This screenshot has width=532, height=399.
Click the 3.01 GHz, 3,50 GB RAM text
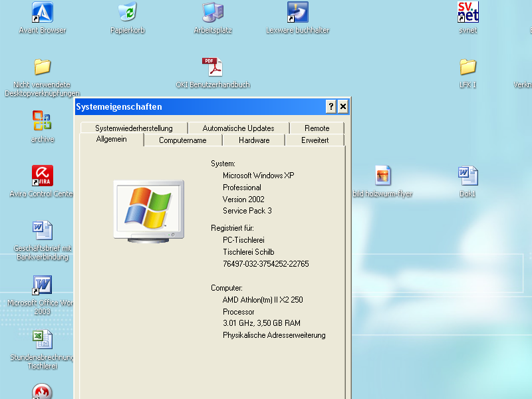261,323
